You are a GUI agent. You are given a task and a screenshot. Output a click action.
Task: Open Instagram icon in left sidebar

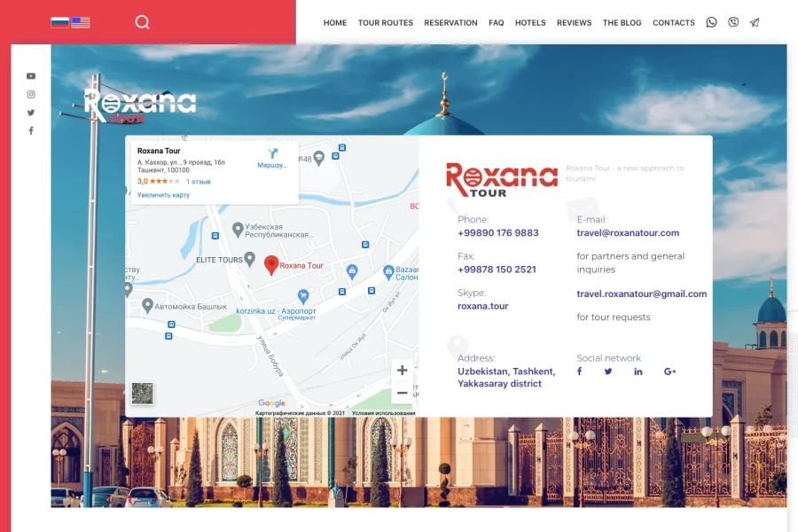tap(31, 94)
